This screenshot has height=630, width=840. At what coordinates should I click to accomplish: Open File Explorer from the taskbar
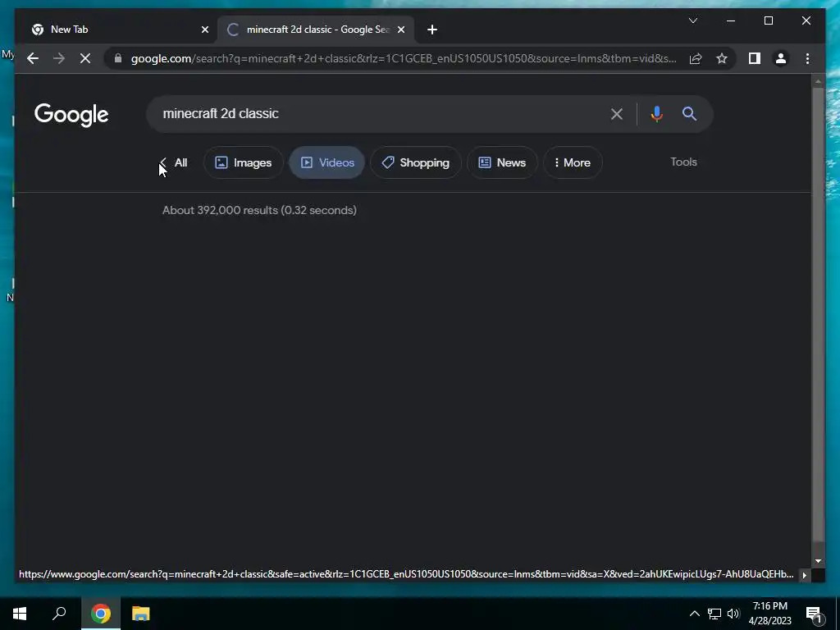click(x=140, y=614)
